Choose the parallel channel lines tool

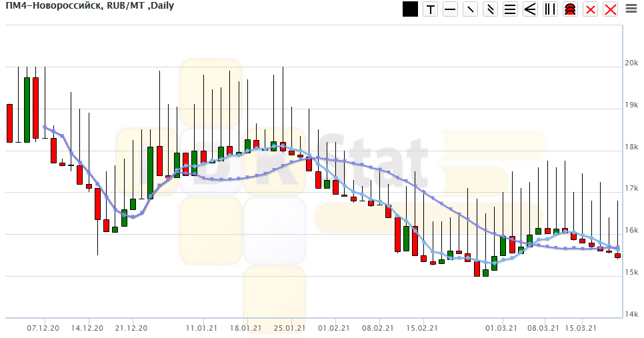pyautogui.click(x=491, y=9)
